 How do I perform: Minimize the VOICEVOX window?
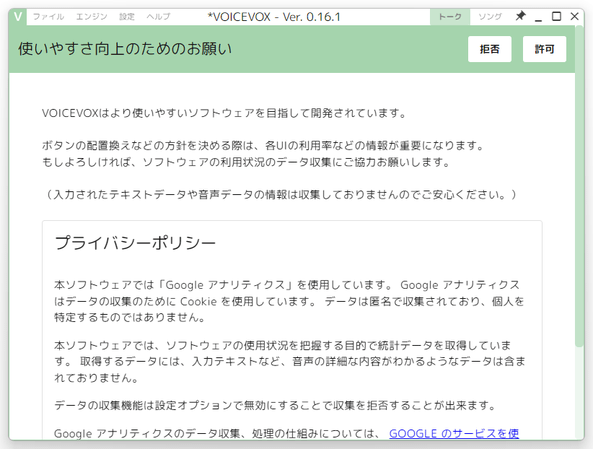point(539,17)
